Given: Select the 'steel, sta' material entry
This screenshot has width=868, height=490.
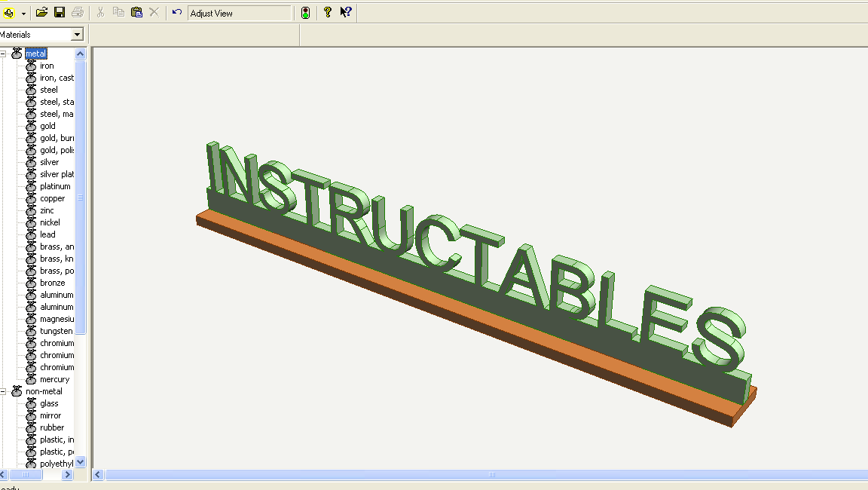Looking at the screenshot, I should pos(57,102).
